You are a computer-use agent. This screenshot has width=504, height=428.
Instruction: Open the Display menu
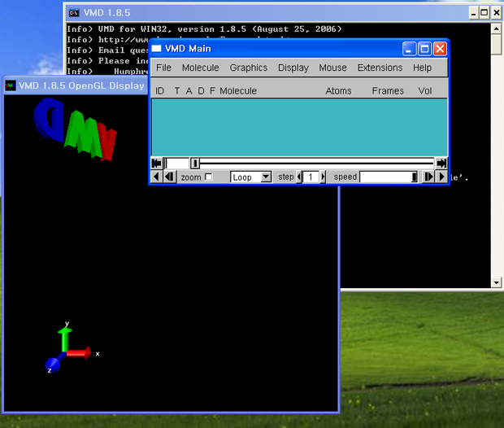tap(293, 68)
